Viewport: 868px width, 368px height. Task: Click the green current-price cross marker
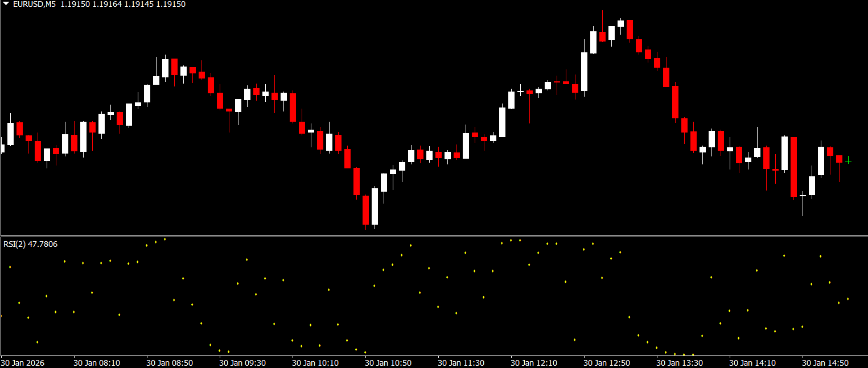coord(848,161)
